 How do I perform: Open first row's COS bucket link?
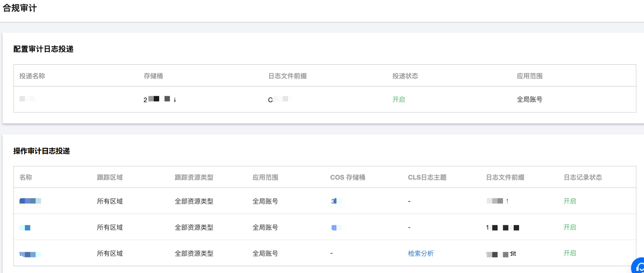click(x=334, y=201)
